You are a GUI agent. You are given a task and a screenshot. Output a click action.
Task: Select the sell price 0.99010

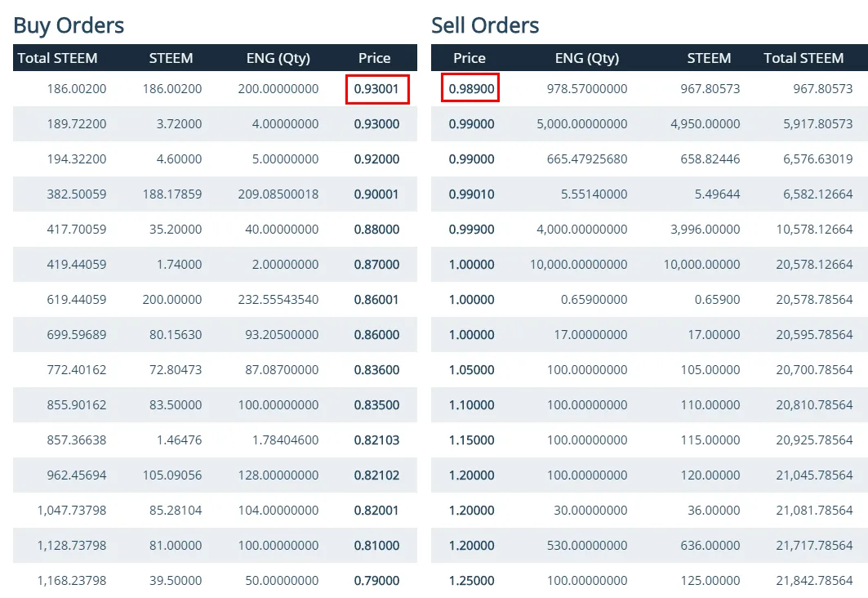471,194
